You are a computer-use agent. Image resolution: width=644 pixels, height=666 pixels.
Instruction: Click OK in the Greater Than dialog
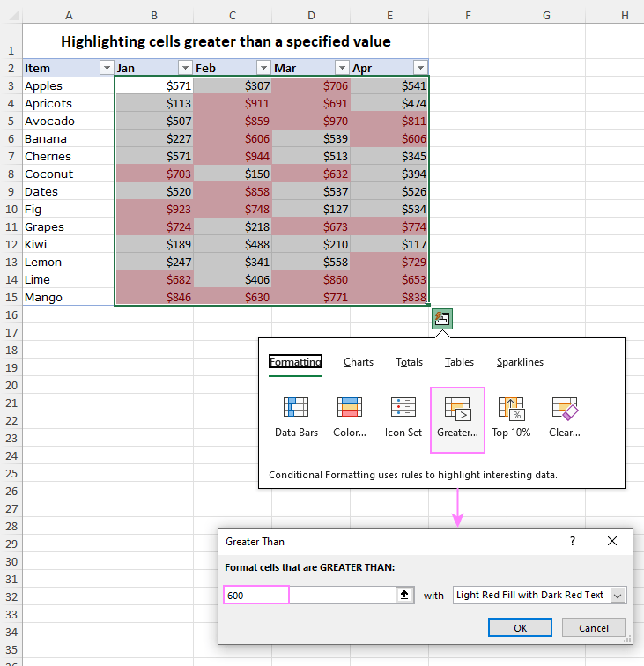click(x=520, y=628)
